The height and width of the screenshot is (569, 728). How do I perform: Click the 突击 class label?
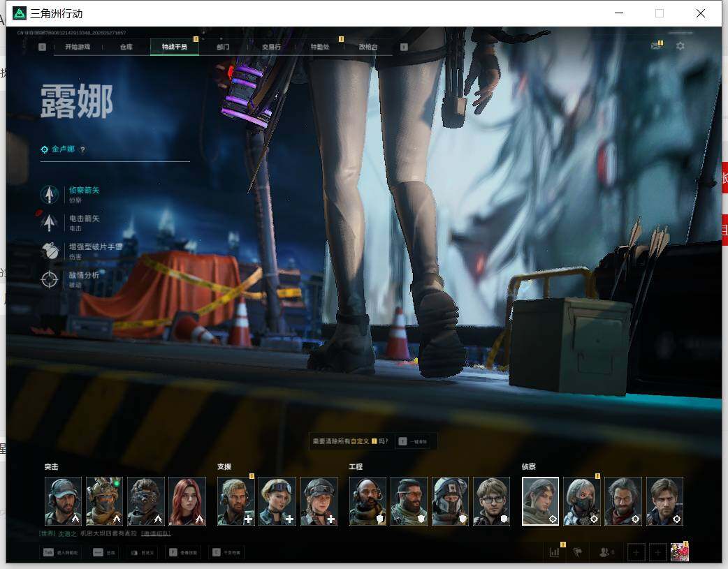click(52, 467)
